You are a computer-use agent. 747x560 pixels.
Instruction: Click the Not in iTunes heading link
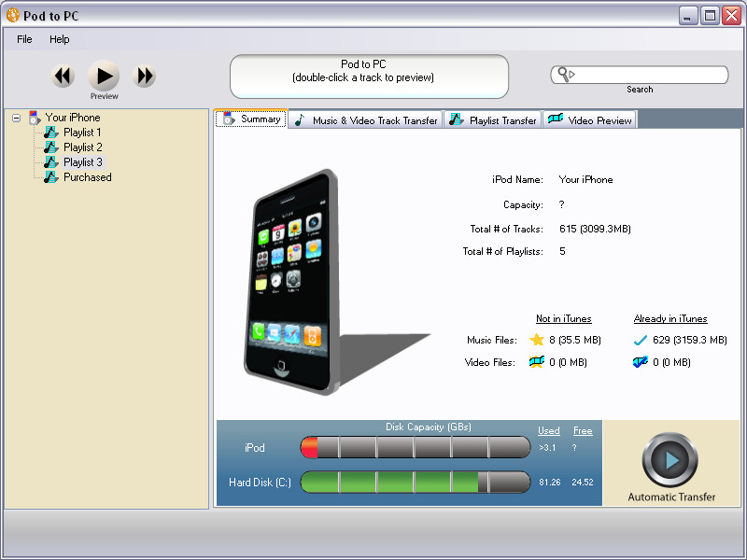click(564, 318)
